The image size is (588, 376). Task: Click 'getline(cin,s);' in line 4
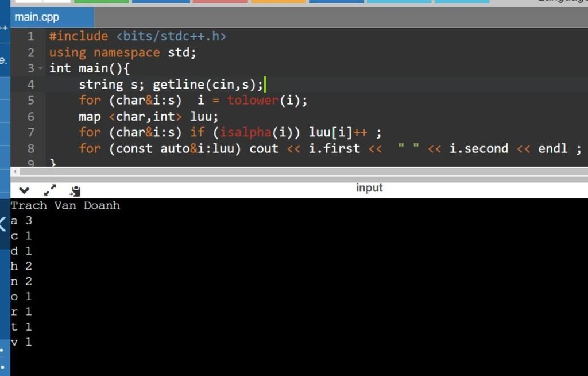(x=208, y=85)
